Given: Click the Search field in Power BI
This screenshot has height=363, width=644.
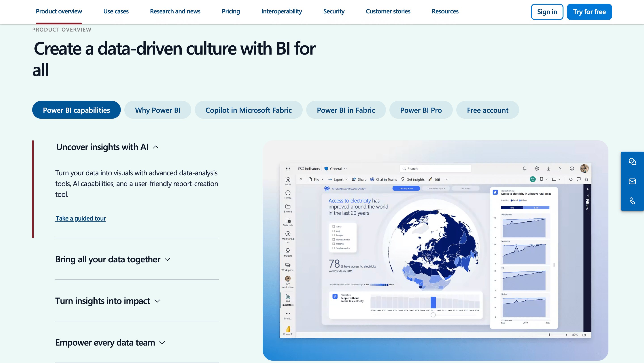Looking at the screenshot, I should click(435, 168).
